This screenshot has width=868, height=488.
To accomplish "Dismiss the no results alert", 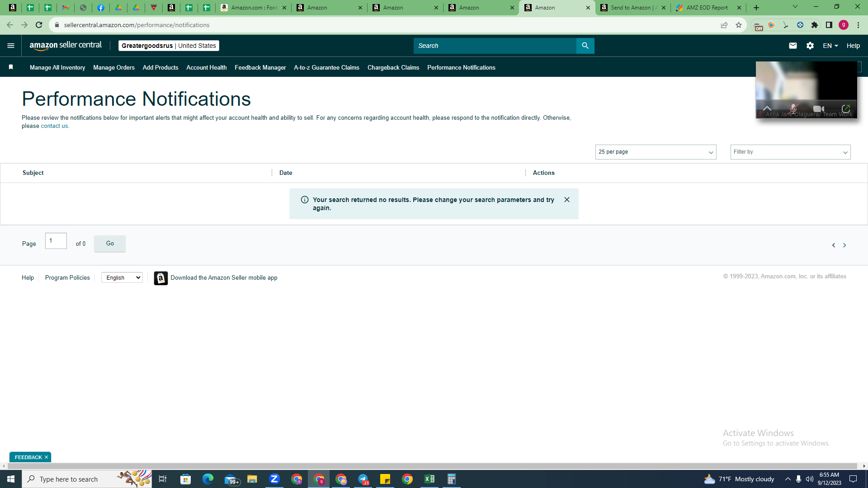I will [x=566, y=200].
